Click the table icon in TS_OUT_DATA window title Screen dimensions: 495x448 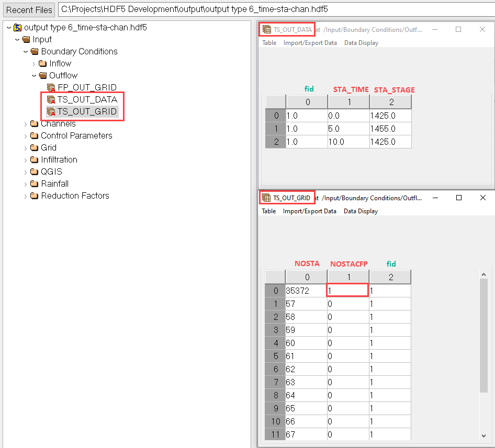click(267, 30)
